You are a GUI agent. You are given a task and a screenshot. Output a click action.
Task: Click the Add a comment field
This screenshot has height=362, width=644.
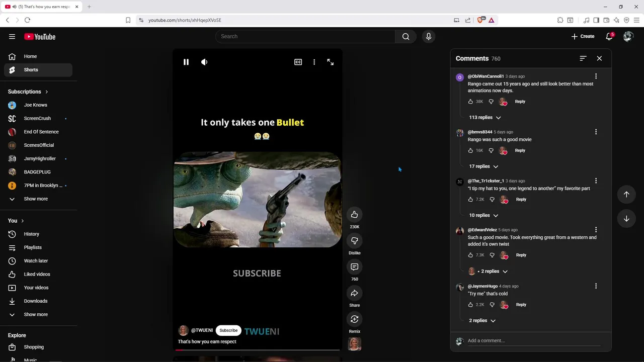coord(534,341)
